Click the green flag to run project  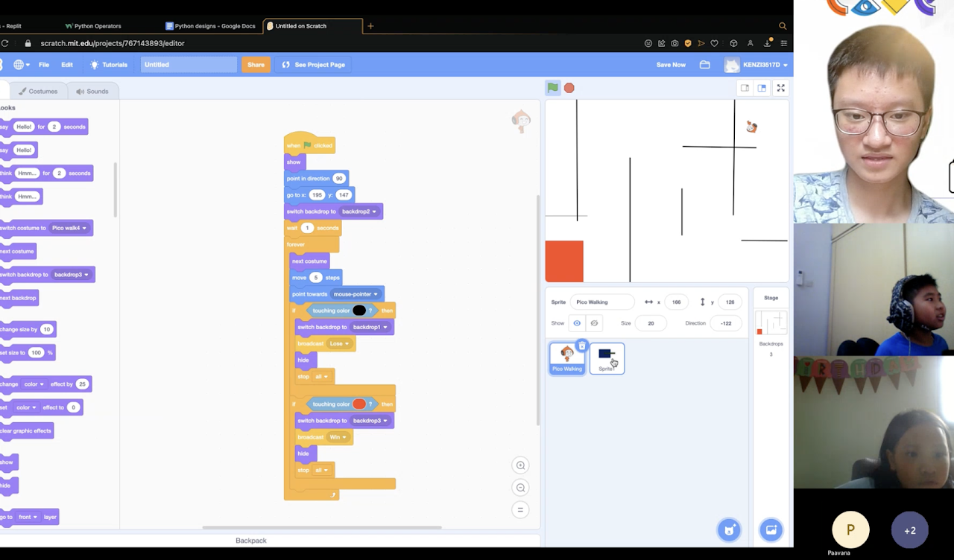click(552, 88)
